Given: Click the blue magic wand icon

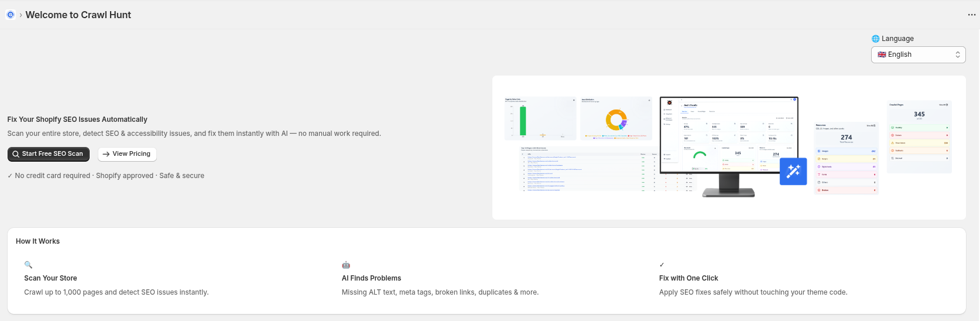Looking at the screenshot, I should 793,171.
